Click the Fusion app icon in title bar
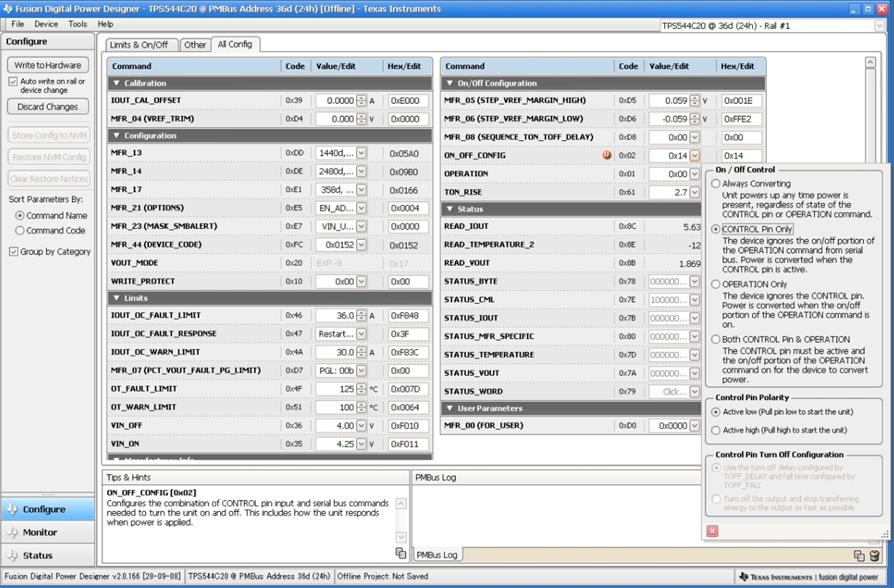Screen dimensions: 894x588 [x=7, y=9]
